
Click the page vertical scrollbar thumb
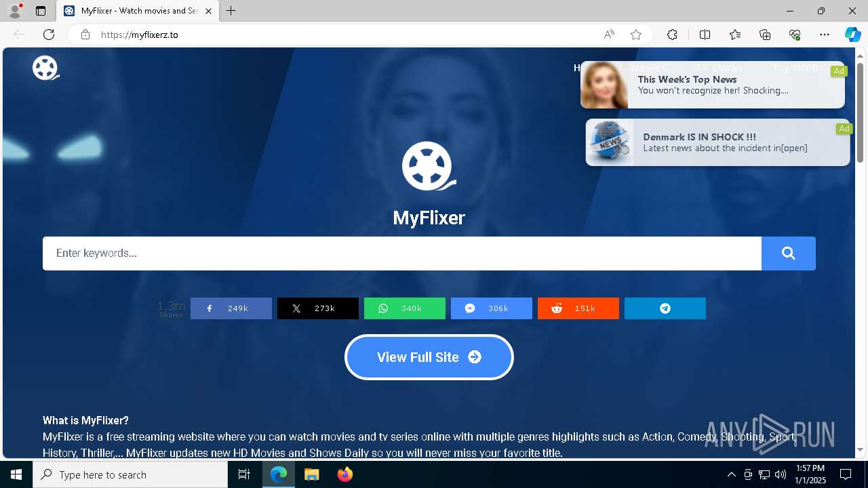861,113
